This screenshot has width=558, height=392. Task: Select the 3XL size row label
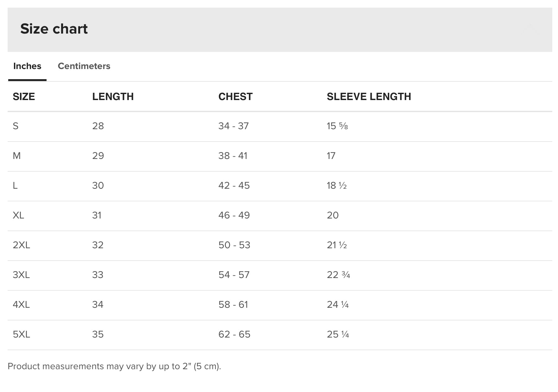pyautogui.click(x=21, y=275)
